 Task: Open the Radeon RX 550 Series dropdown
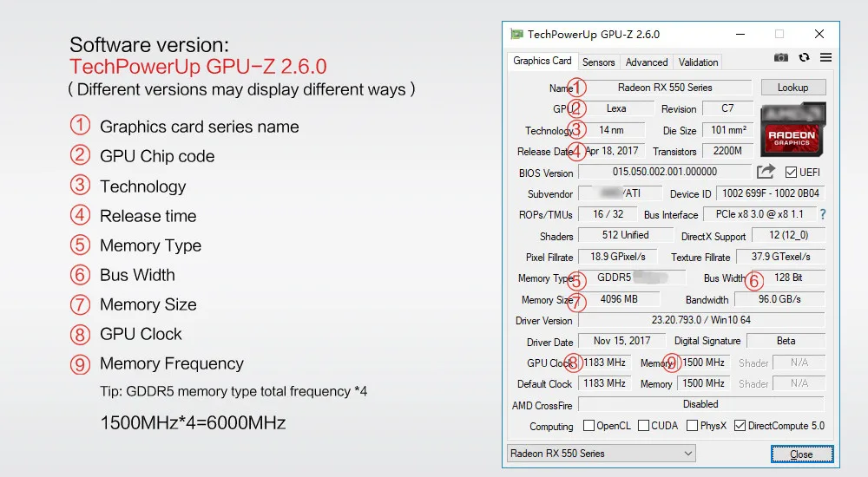click(602, 454)
